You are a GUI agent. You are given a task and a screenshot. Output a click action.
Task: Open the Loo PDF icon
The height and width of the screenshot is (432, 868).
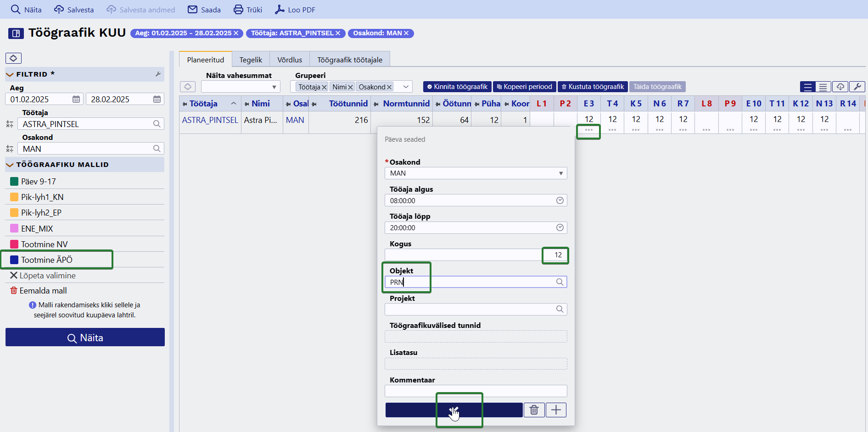coord(280,10)
